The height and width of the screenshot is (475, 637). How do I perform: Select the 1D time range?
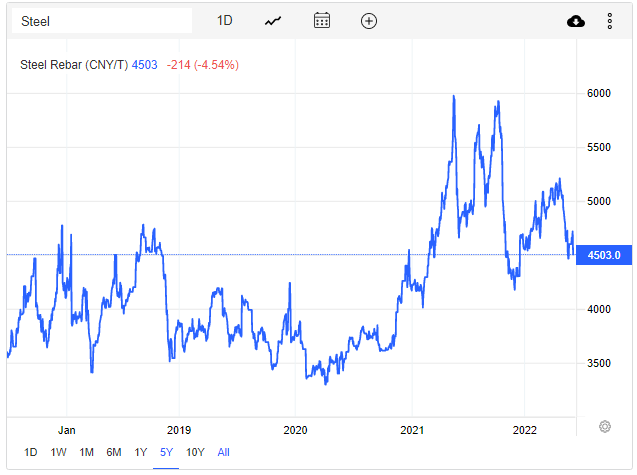(31, 452)
